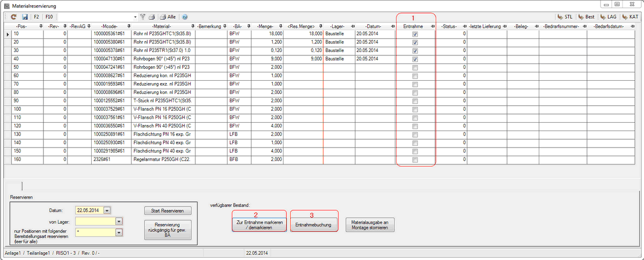The image size is (644, 260).
Task: Click the help question mark icon
Action: pos(185,17)
